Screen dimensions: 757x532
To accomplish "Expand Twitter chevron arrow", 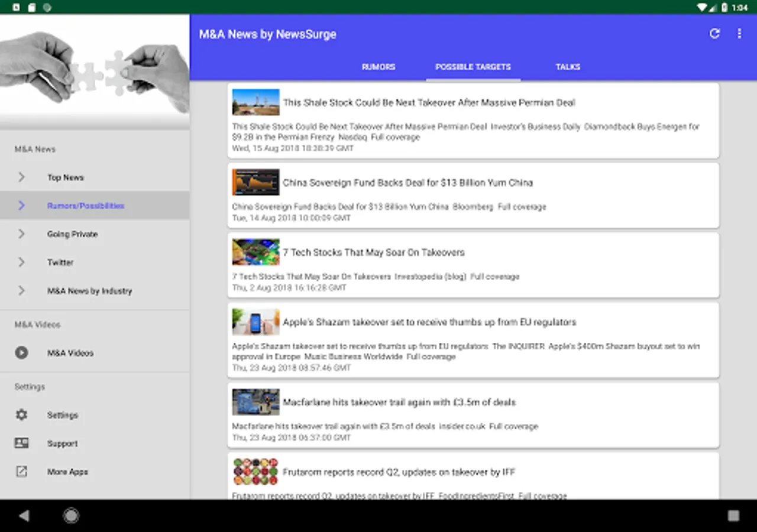I will coord(21,262).
